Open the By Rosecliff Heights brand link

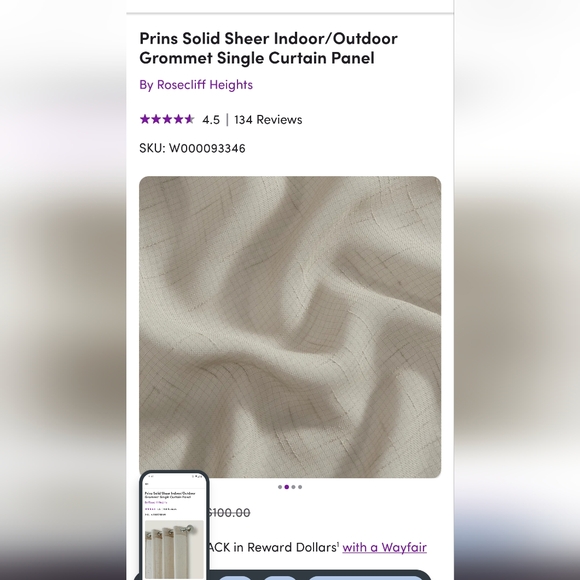(x=196, y=85)
